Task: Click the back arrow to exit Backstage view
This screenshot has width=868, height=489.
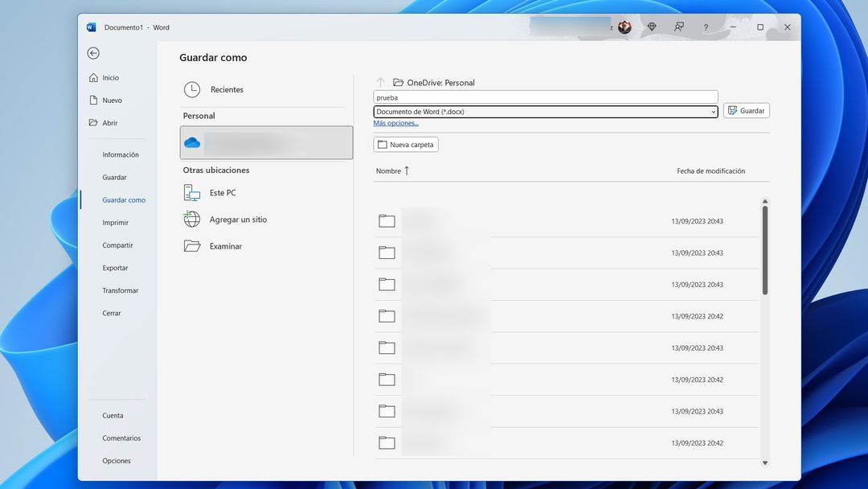Action: [x=93, y=52]
